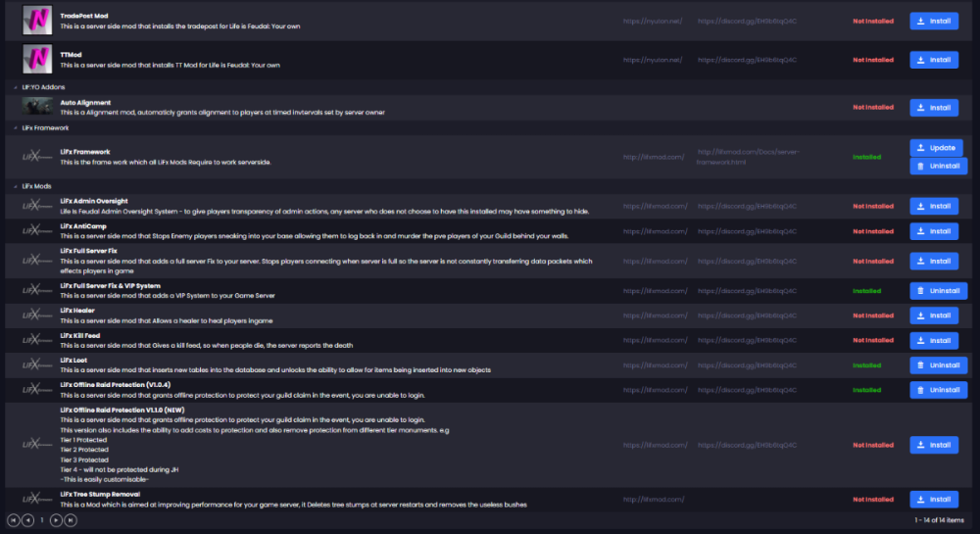Go to the previous page of mods
This screenshot has height=534, width=980.
[x=28, y=519]
